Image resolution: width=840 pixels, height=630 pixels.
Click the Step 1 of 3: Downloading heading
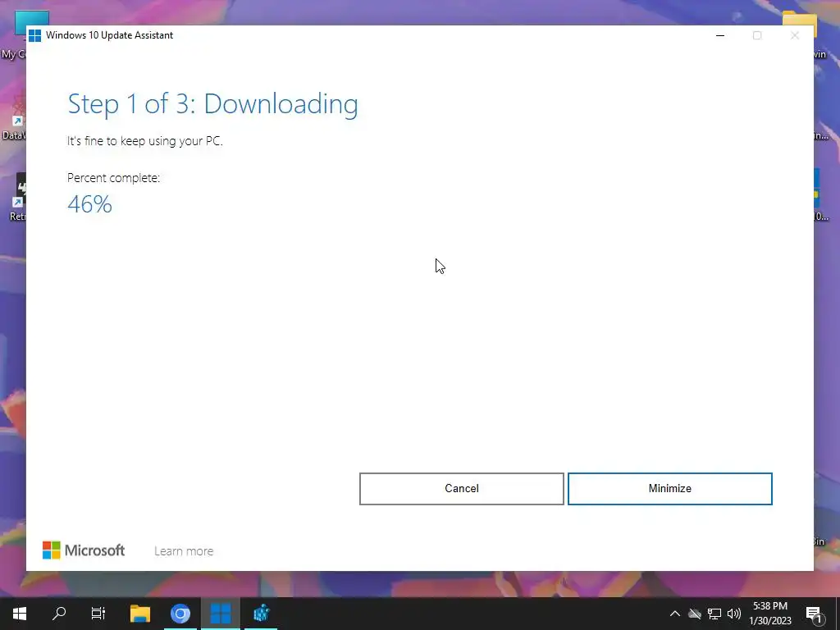212,104
